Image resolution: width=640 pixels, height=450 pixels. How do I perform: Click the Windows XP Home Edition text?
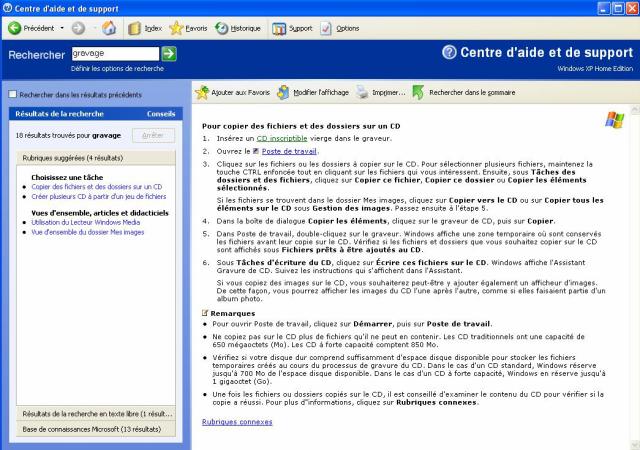(595, 69)
